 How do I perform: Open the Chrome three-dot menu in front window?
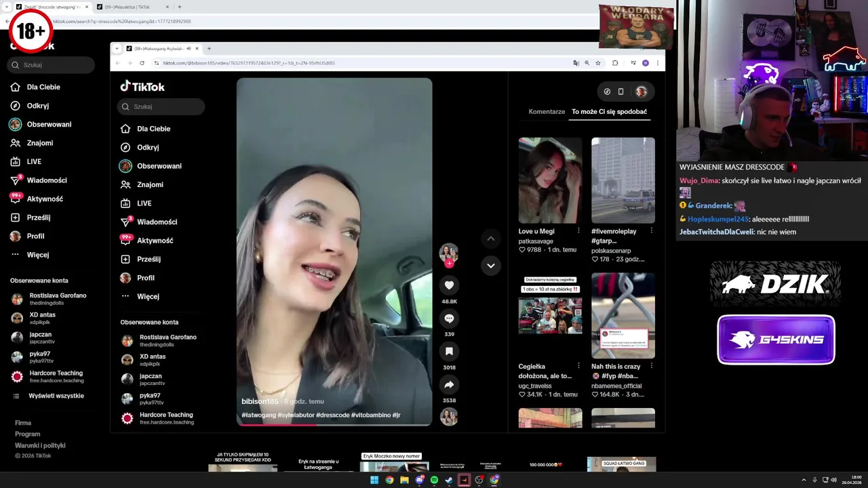point(657,63)
